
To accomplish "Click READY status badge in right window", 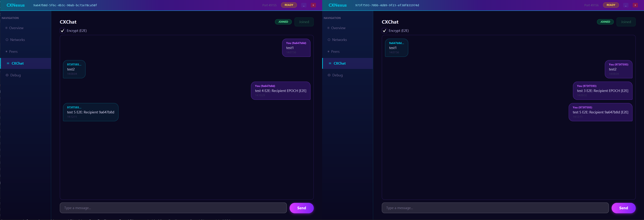I will (611, 5).
